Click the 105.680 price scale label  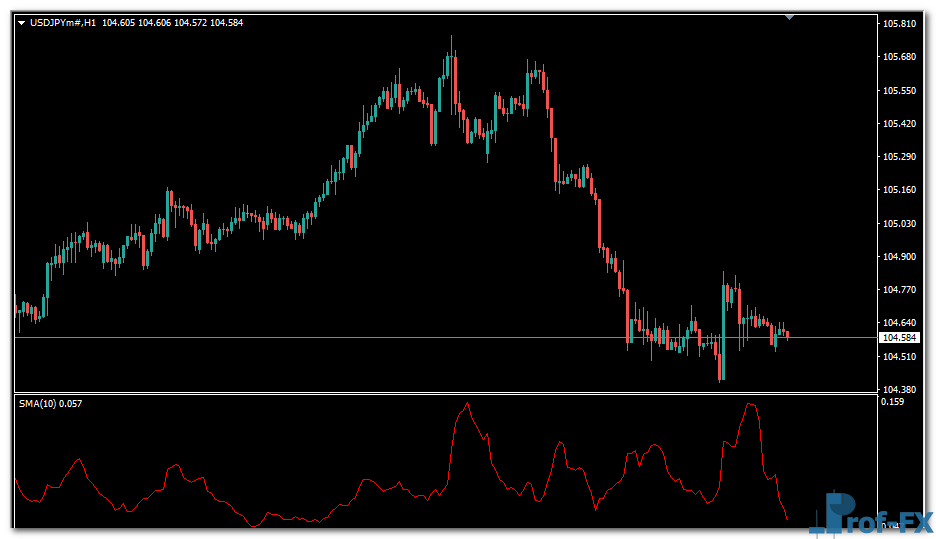[900, 57]
